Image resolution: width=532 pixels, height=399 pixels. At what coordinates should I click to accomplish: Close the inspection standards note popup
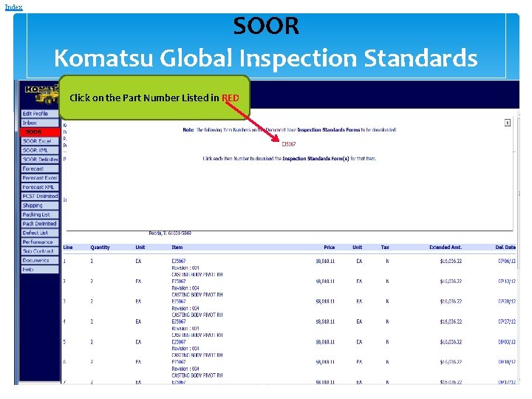tap(507, 123)
